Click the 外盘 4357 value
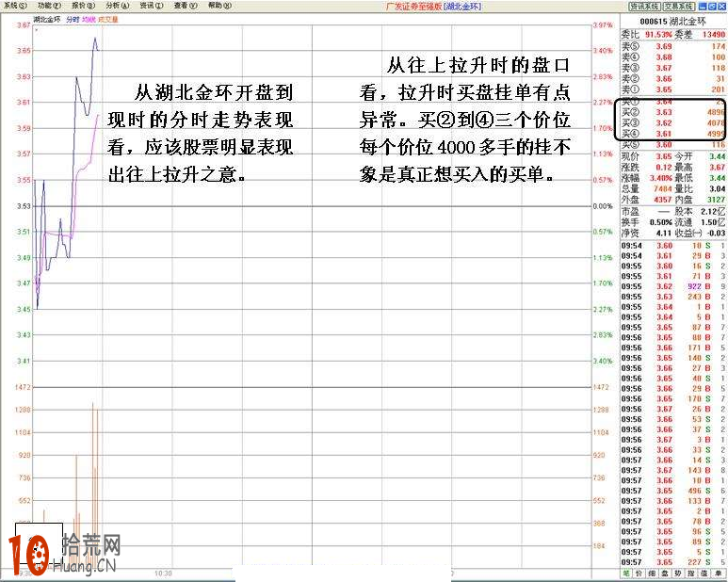This screenshot has width=728, height=582. (662, 199)
